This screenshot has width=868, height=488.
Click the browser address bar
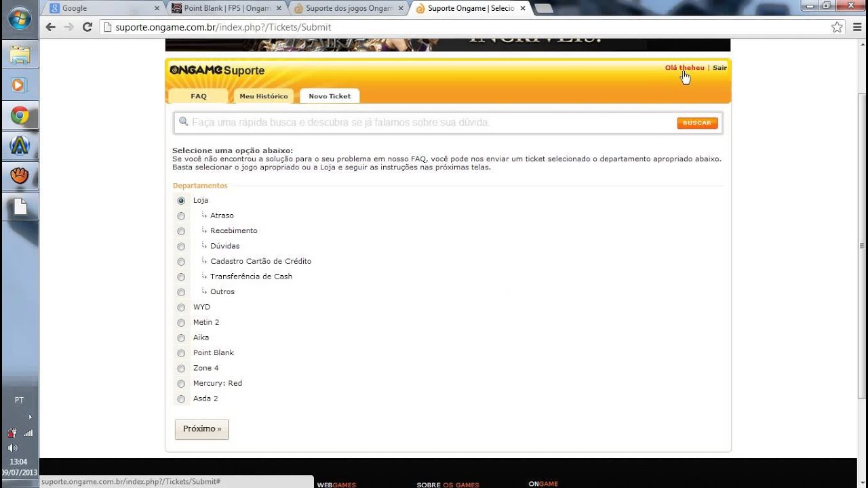471,27
